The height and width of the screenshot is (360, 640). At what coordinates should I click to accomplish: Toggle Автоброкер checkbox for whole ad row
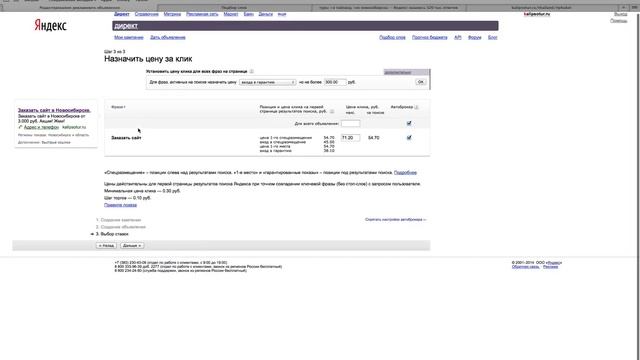coord(409,123)
